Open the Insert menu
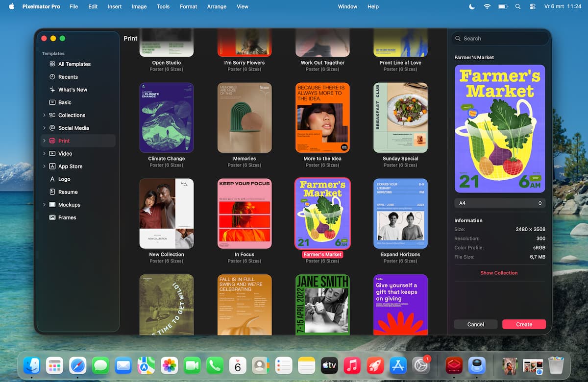The width and height of the screenshot is (588, 382). [115, 7]
